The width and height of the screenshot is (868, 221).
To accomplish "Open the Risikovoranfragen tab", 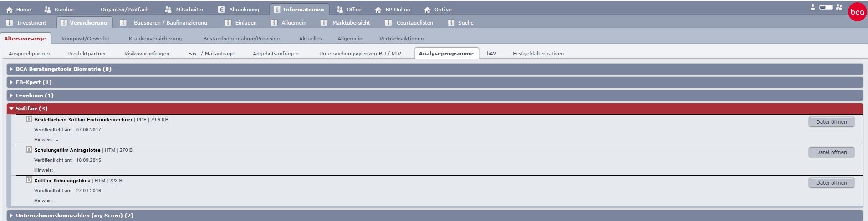I will click(147, 54).
